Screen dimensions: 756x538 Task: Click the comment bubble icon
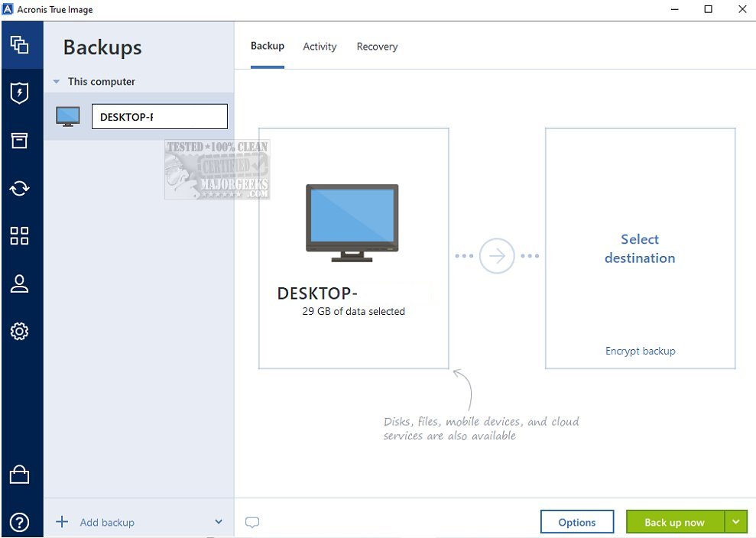tap(252, 522)
